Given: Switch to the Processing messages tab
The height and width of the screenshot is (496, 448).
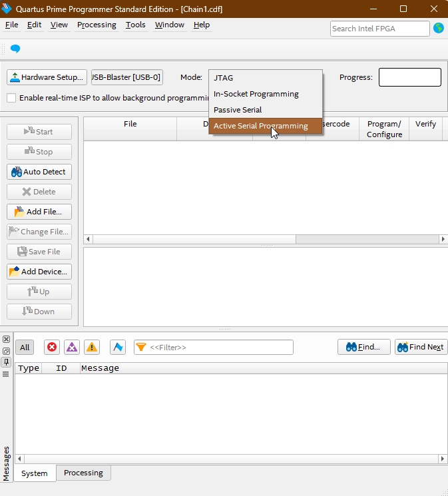Looking at the screenshot, I should [83, 473].
